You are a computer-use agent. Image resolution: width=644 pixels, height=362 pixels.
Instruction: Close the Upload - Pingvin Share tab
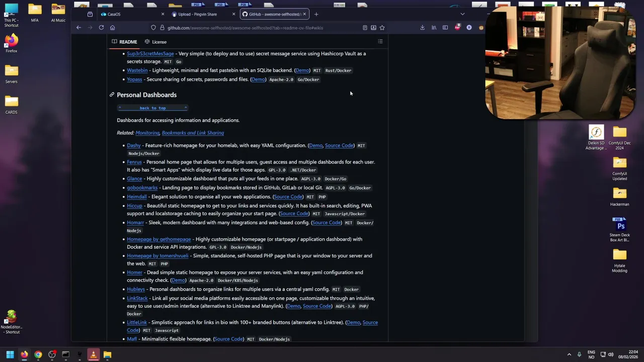click(x=234, y=14)
